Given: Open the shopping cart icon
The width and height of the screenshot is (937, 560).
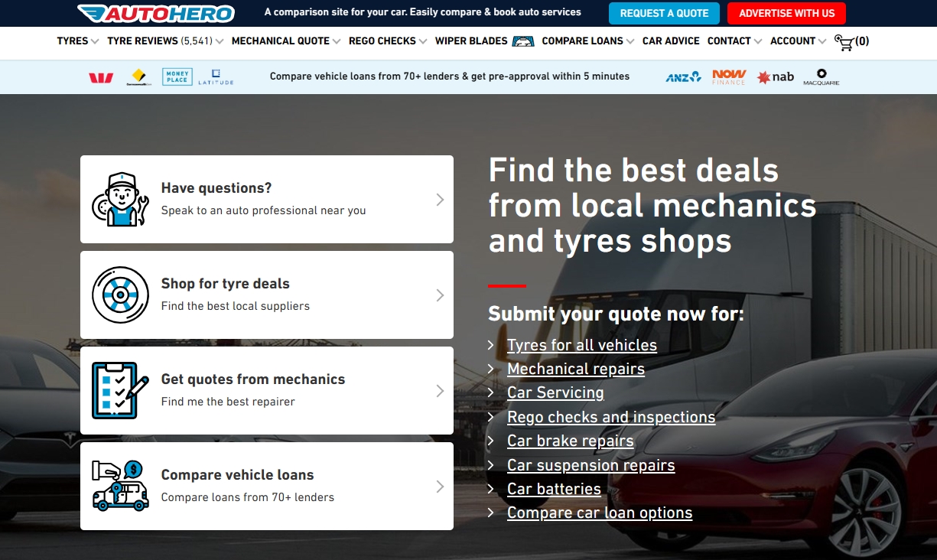Looking at the screenshot, I should tap(844, 42).
